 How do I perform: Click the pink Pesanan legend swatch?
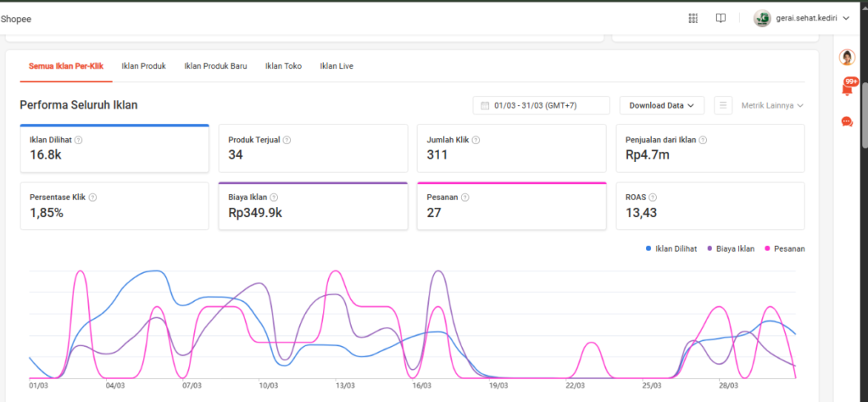(x=769, y=248)
